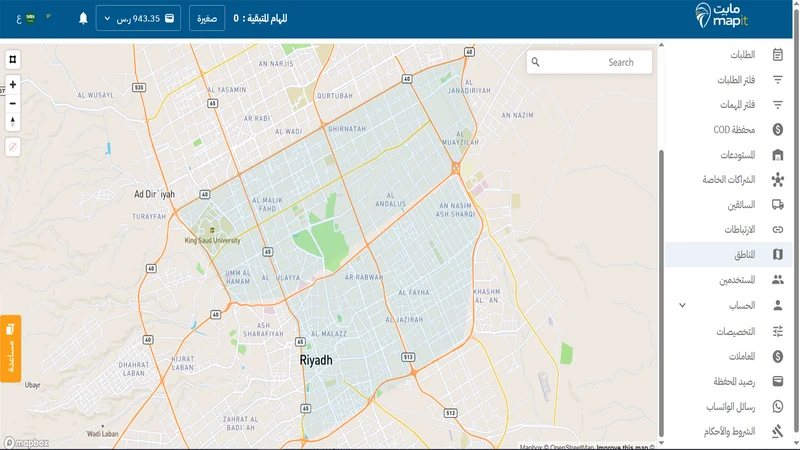Image resolution: width=800 pixels, height=450 pixels.
Task: Click the ع user initial in header
Action: pyautogui.click(x=18, y=19)
